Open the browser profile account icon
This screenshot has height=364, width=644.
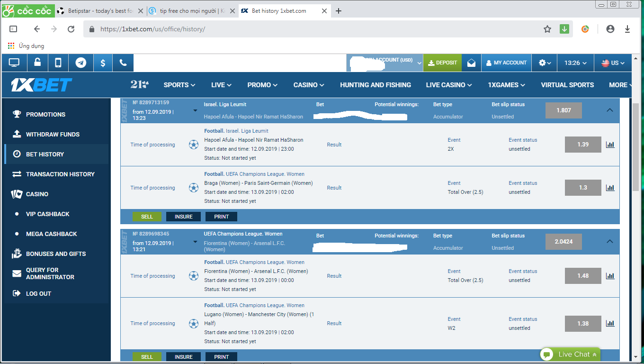point(610,29)
